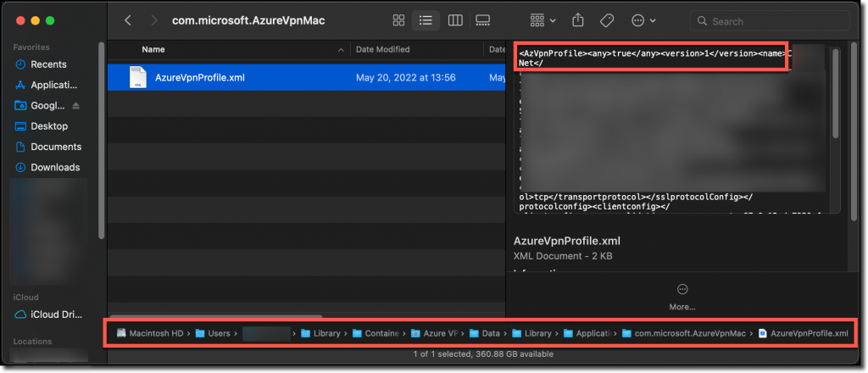
Task: Minimize the window with yellow button
Action: 35,21
